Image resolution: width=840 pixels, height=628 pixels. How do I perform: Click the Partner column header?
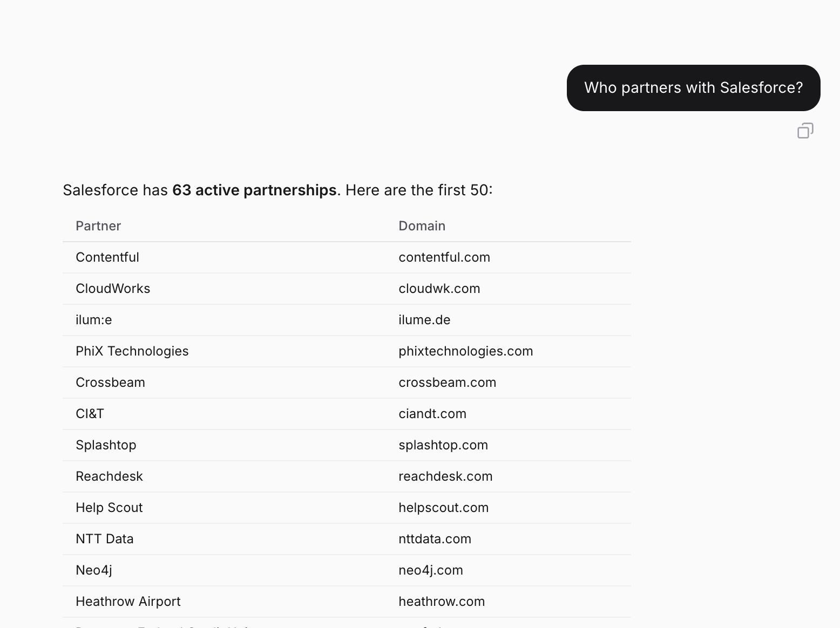(98, 226)
